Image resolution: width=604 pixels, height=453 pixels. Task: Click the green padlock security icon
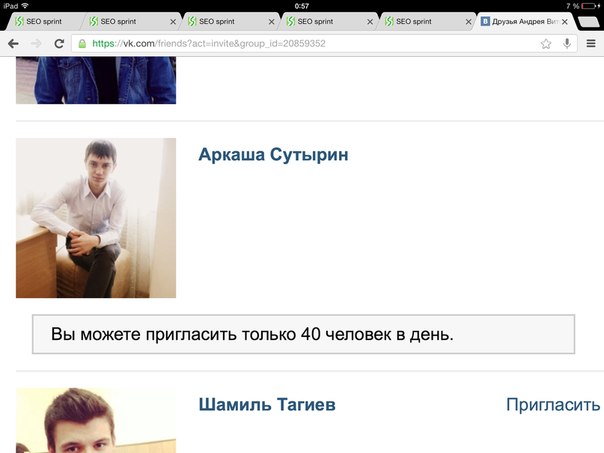(x=82, y=44)
